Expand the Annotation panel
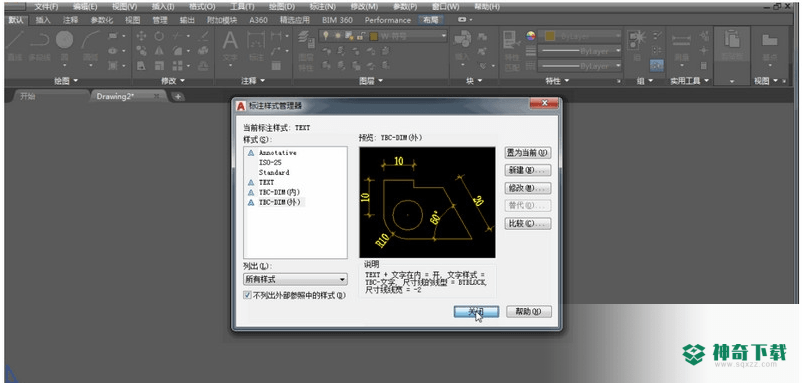This screenshot has height=383, width=802. pos(253,81)
